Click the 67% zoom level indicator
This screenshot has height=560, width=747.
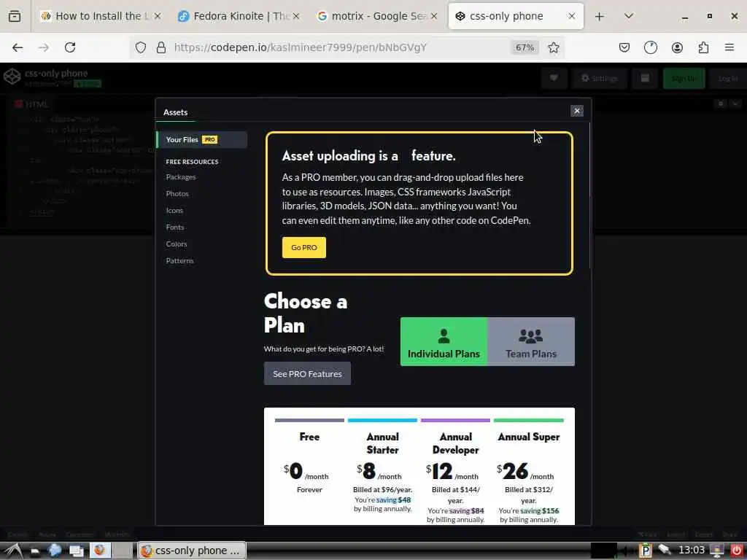tap(525, 47)
